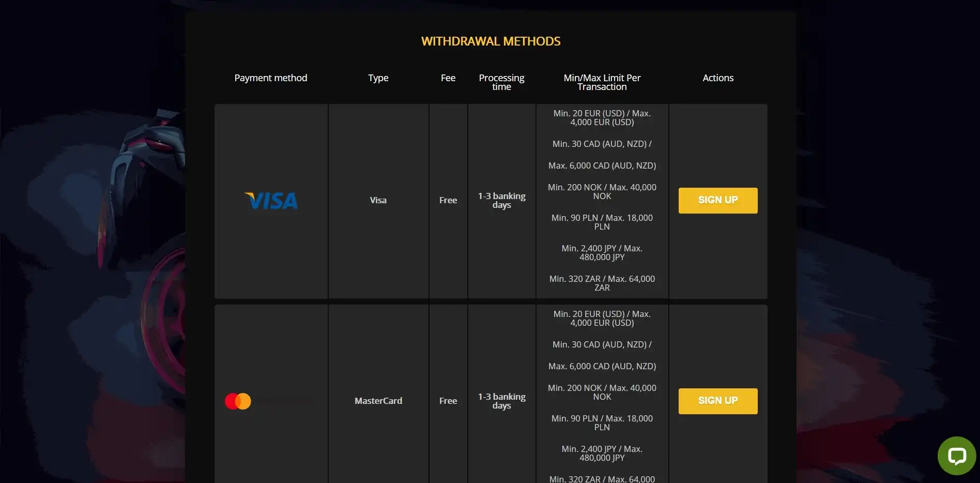This screenshot has width=980, height=483.
Task: Click the MasterCard row PLN limit text
Action: [602, 423]
